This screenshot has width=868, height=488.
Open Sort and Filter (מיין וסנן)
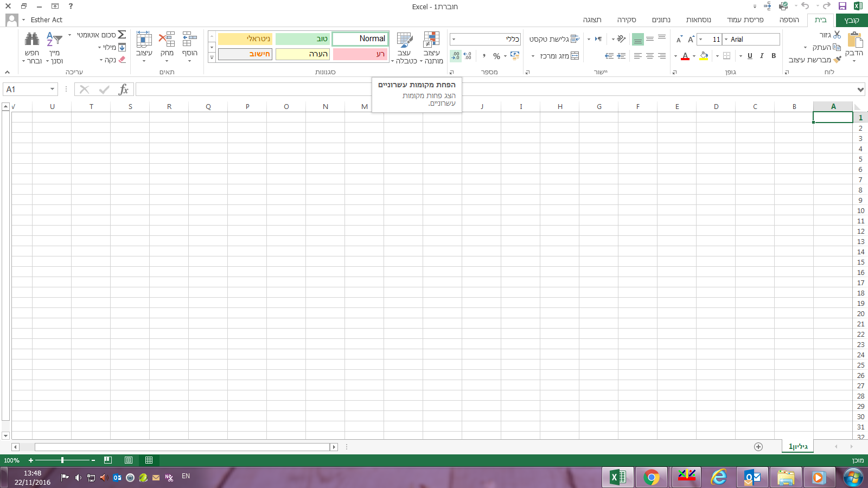point(54,47)
